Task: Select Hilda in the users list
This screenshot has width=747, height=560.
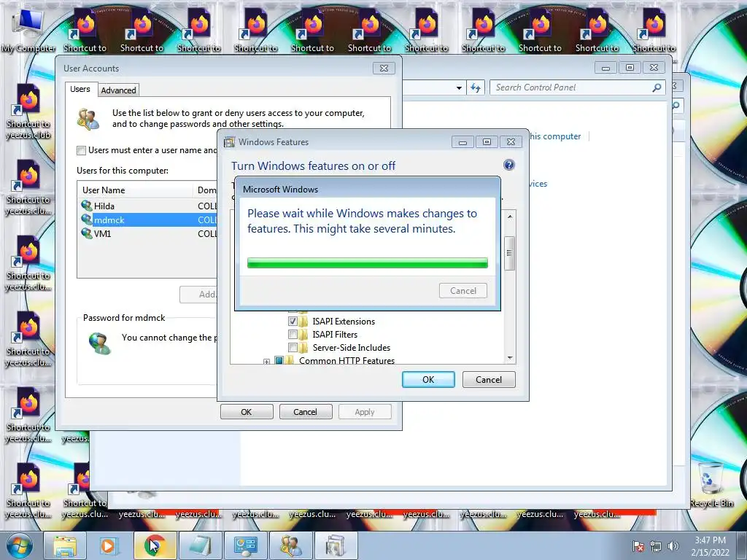Action: coord(104,206)
